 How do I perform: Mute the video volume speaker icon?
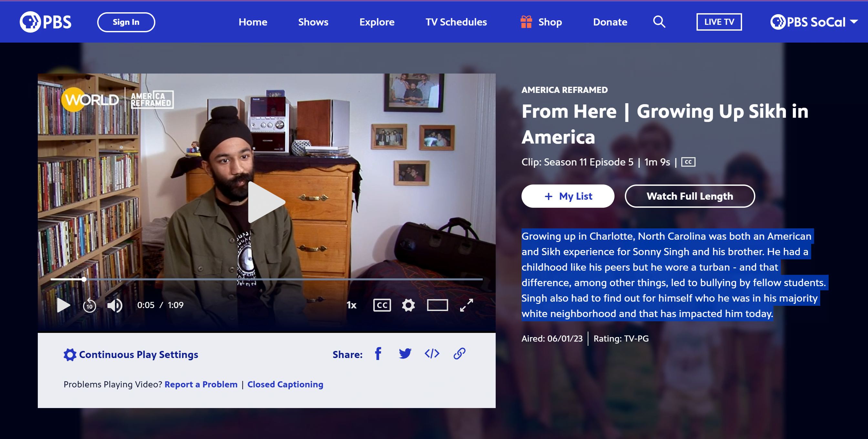pos(115,305)
